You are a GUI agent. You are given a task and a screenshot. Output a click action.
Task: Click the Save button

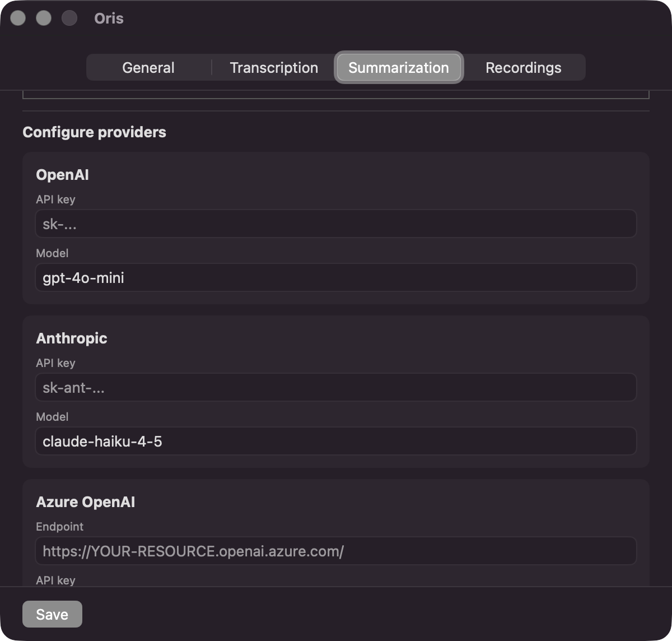(52, 614)
